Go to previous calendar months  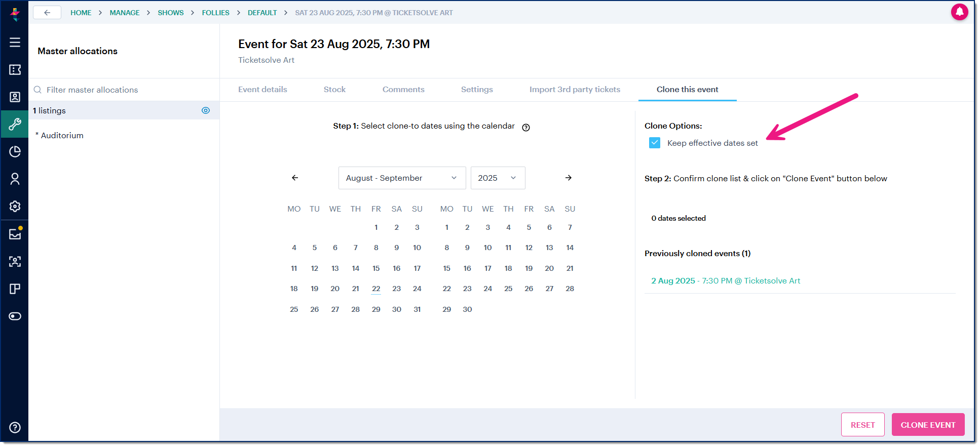point(295,178)
